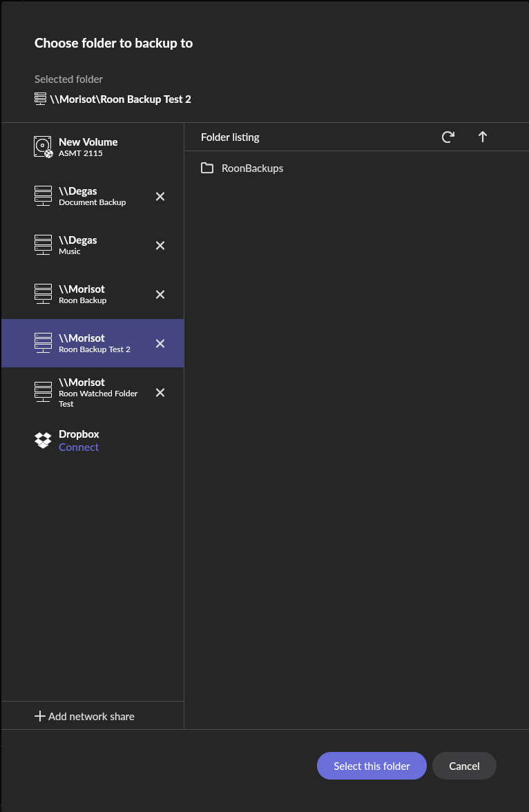The width and height of the screenshot is (529, 812).
Task: Choose the Morisot Roon Backup location
Action: [93, 295]
